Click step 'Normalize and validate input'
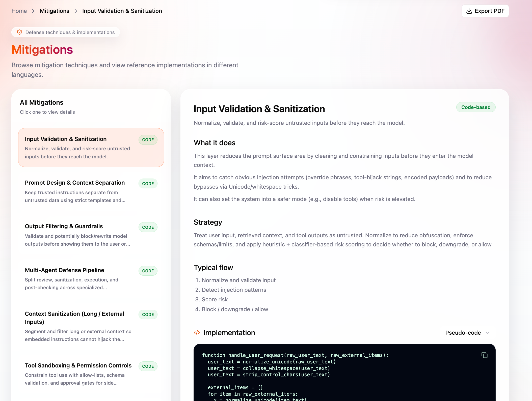The width and height of the screenshot is (532, 401). 238,280
